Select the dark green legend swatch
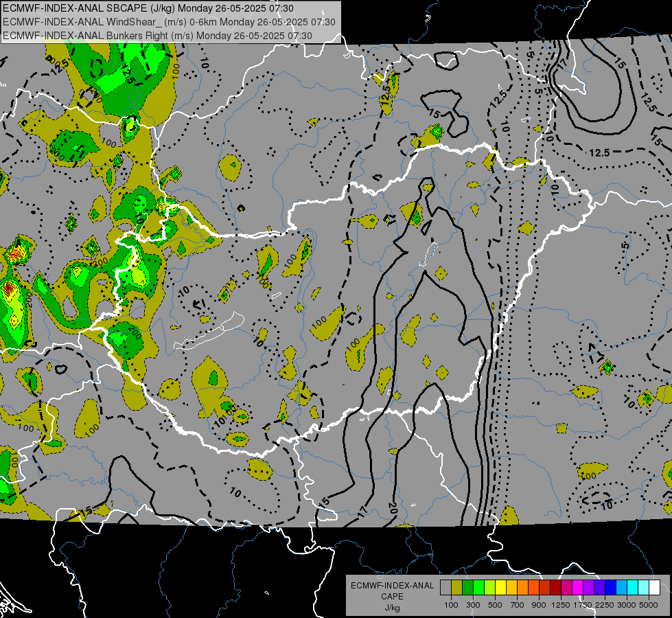672x618 pixels. (x=467, y=587)
